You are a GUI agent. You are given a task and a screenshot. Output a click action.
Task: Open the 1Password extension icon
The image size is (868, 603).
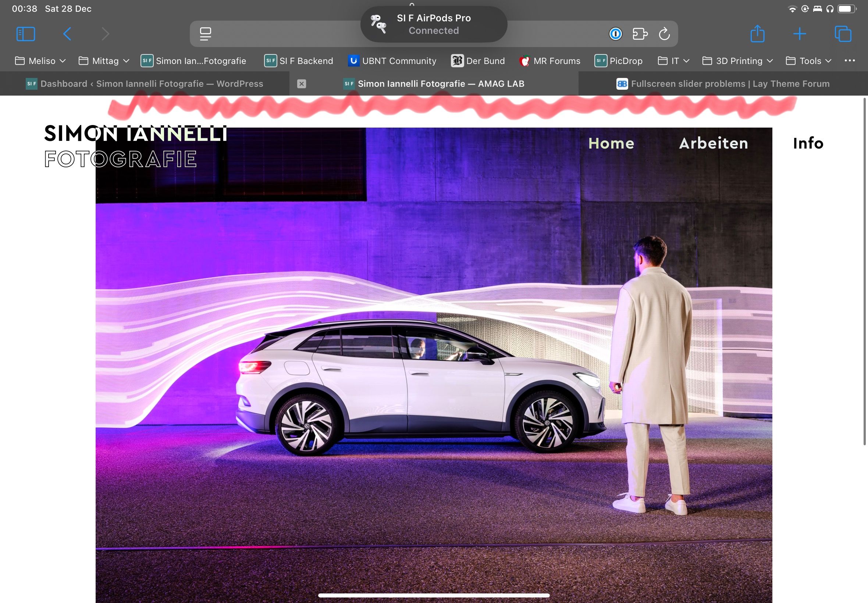(x=615, y=34)
